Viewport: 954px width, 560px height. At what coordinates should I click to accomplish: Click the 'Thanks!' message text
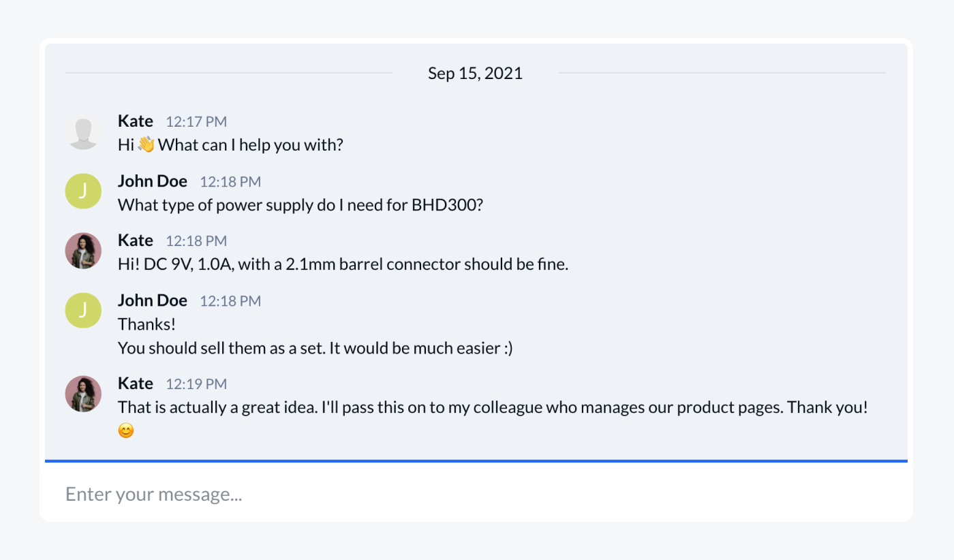(147, 324)
